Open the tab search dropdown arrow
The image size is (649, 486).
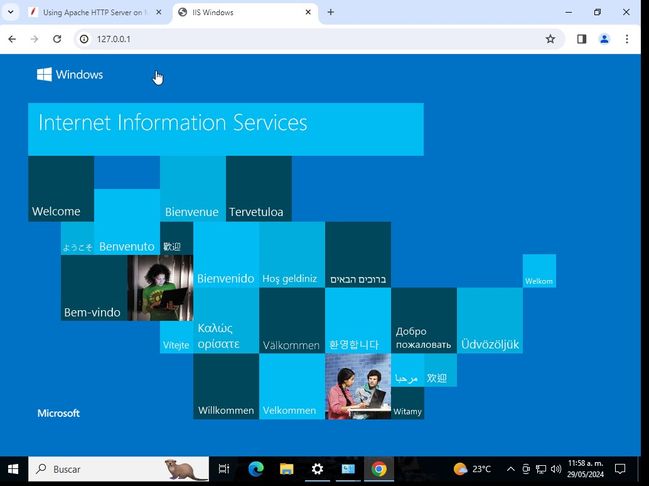(x=11, y=12)
